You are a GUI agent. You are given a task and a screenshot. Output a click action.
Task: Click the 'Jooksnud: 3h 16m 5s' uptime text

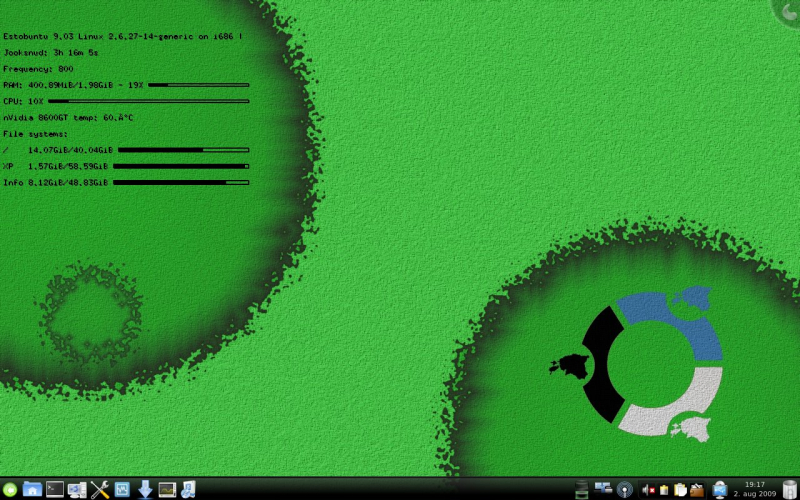(51, 53)
